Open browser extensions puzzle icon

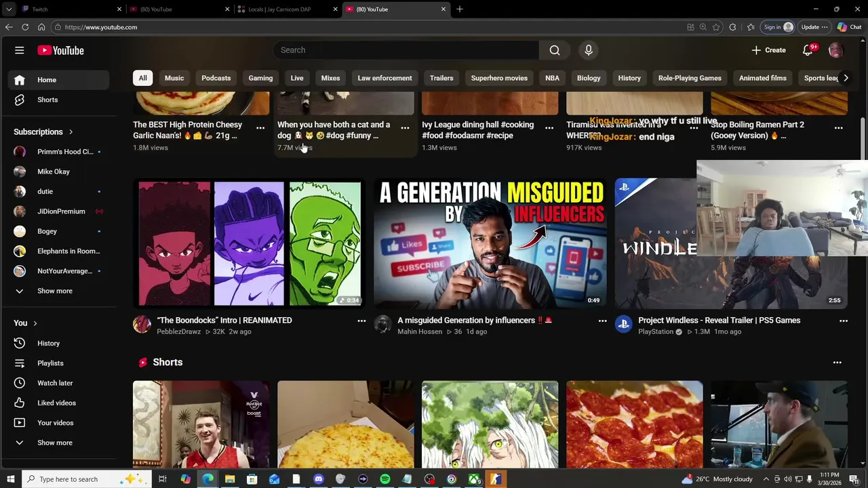[732, 27]
